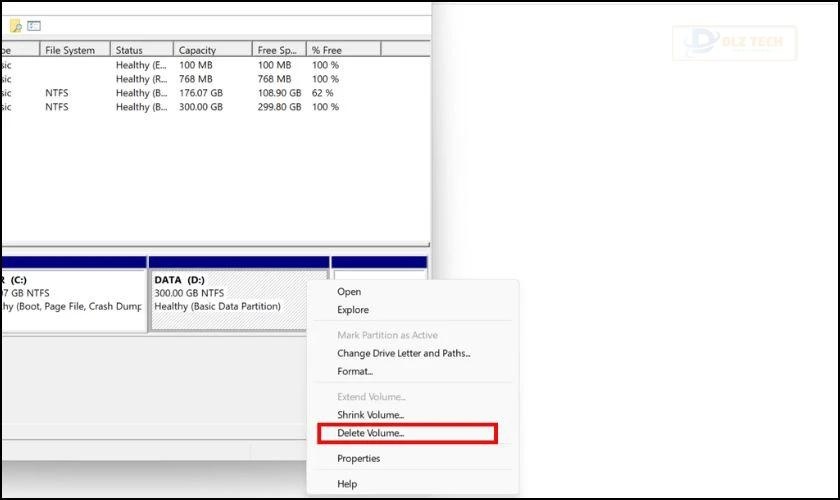Sort by Free Space column header

pos(279,50)
